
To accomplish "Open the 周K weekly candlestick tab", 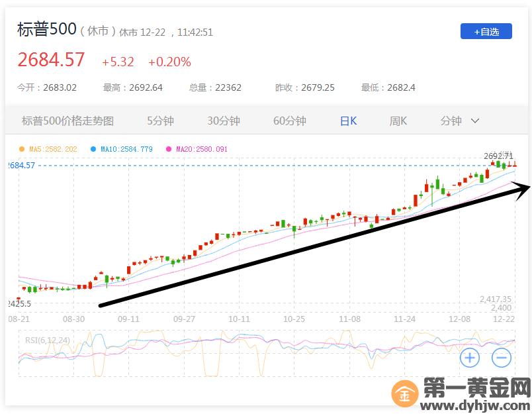I will tap(398, 121).
